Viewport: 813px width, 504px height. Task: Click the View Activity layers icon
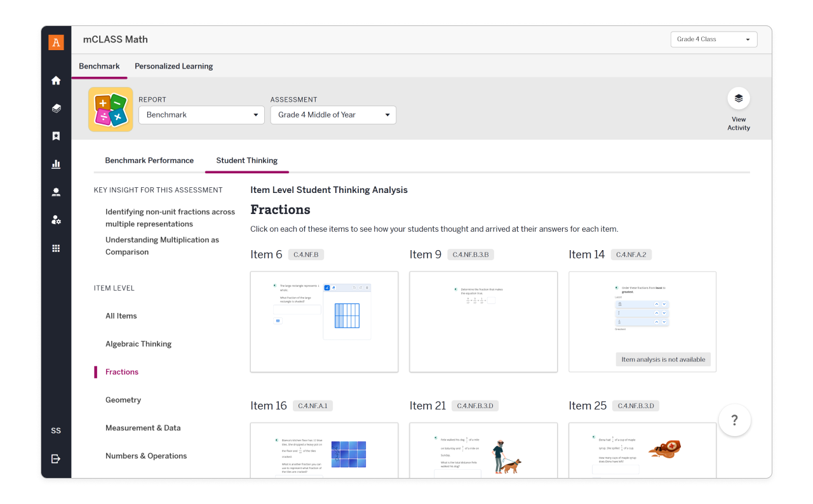pyautogui.click(x=739, y=98)
